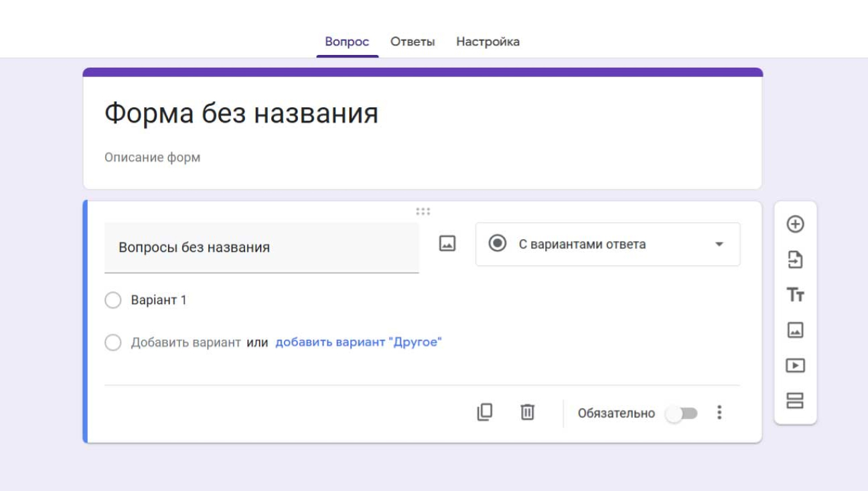Toggle the Обязательно switch

tap(681, 413)
